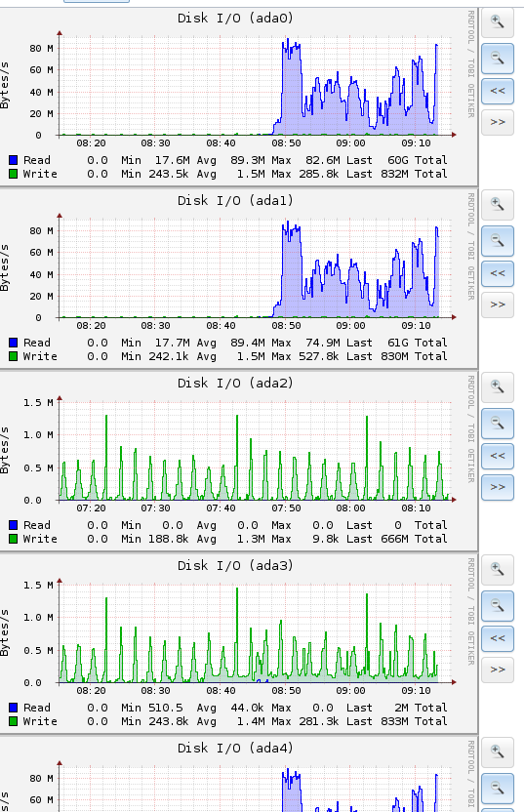Viewport: 524px width, 812px height.
Task: Move ada1 graph earlier using << button
Action: click(x=498, y=273)
